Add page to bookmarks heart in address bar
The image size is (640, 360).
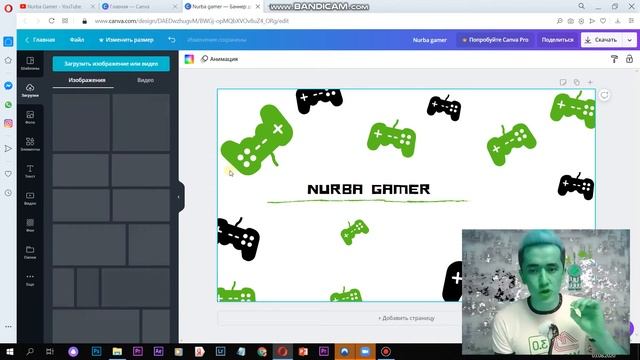(x=603, y=21)
